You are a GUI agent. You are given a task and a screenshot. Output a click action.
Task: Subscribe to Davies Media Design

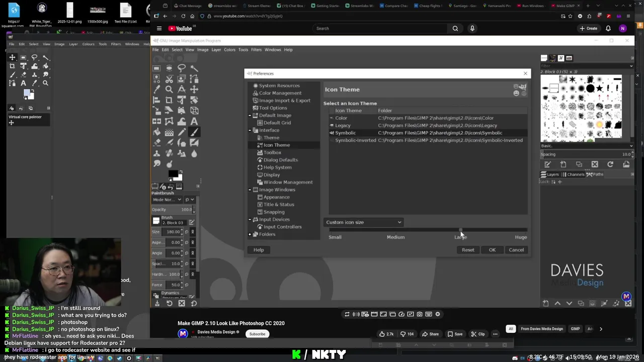(257, 334)
